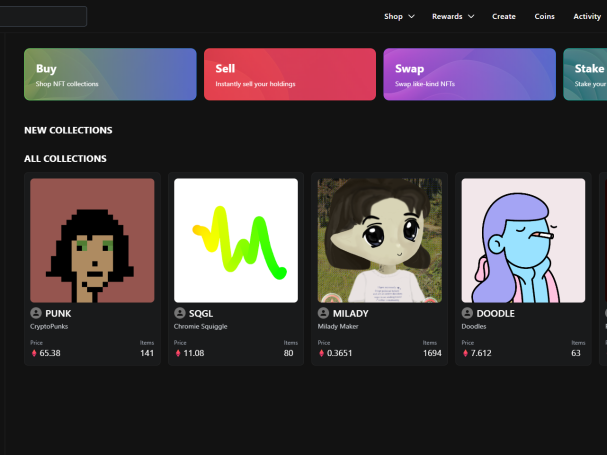Screen dimensions: 607x455
Task: Click the DOODLE price value 7.612
Action: [x=481, y=353]
